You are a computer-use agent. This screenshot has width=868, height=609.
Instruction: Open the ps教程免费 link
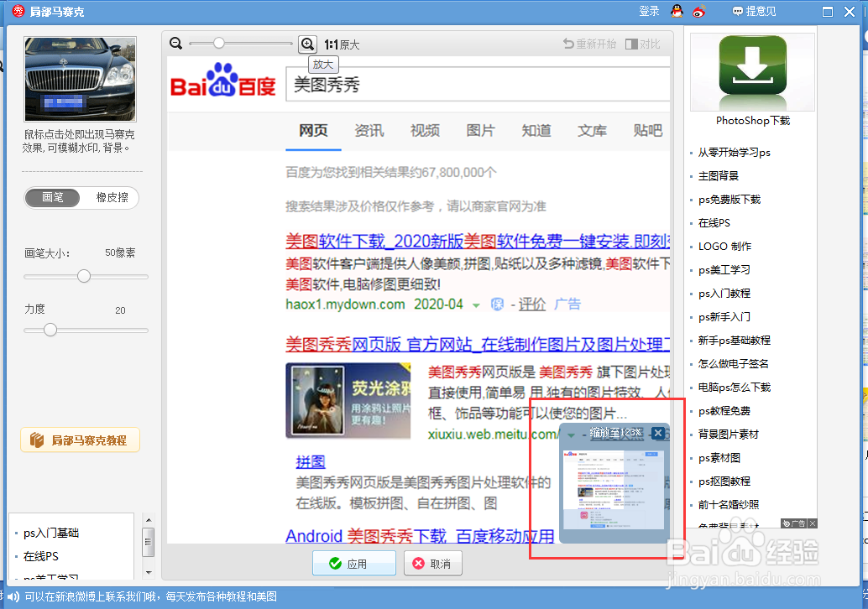(724, 411)
